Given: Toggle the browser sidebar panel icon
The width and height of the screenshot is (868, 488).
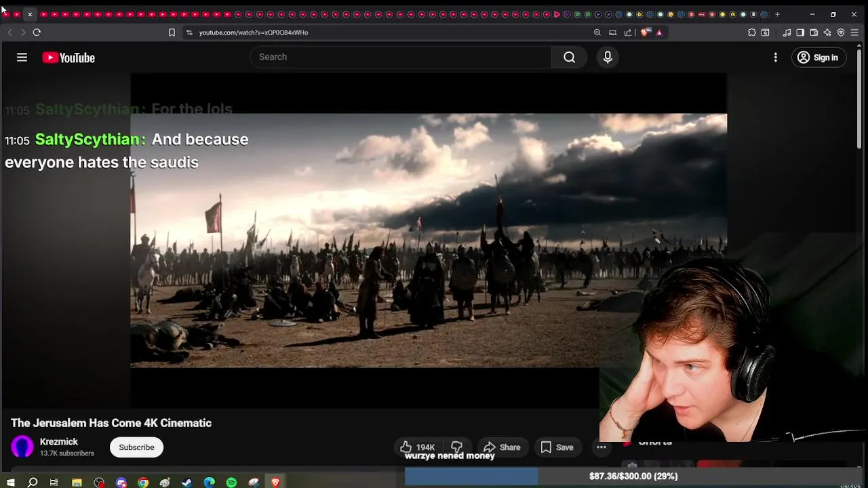Looking at the screenshot, I should tap(800, 33).
